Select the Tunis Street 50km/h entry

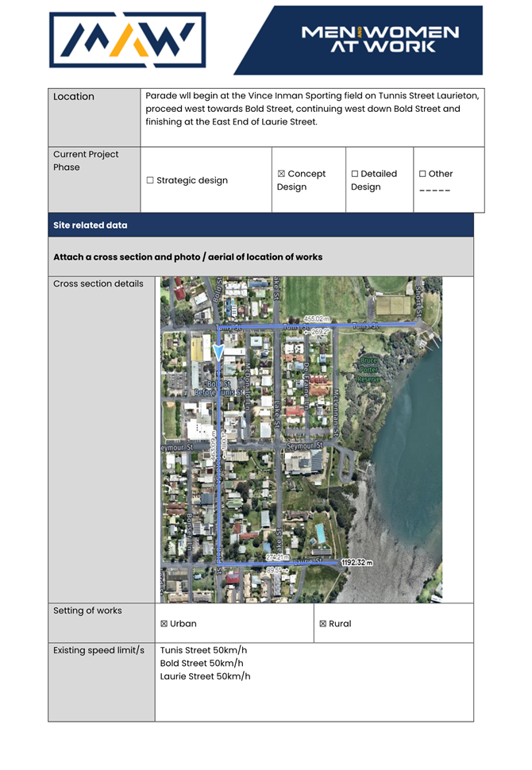tap(203, 650)
